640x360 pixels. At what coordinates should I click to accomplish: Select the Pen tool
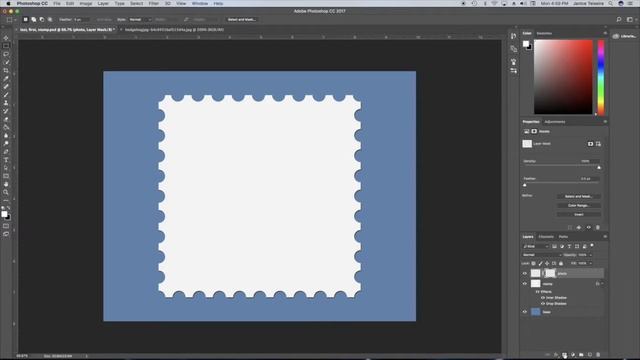click(x=6, y=152)
